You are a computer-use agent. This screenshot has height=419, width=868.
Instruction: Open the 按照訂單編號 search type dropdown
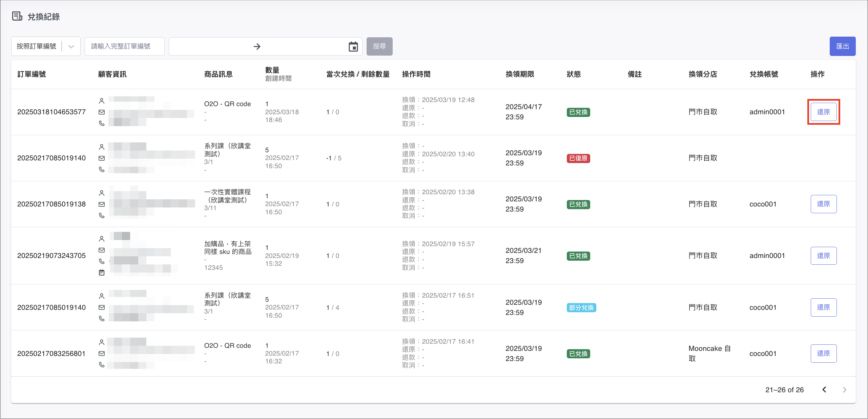(x=46, y=46)
